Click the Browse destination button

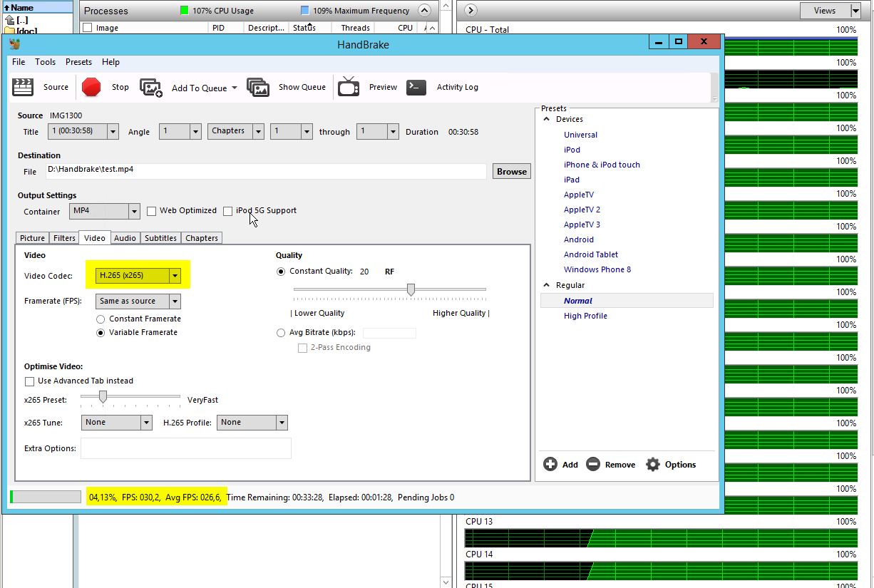click(x=511, y=172)
